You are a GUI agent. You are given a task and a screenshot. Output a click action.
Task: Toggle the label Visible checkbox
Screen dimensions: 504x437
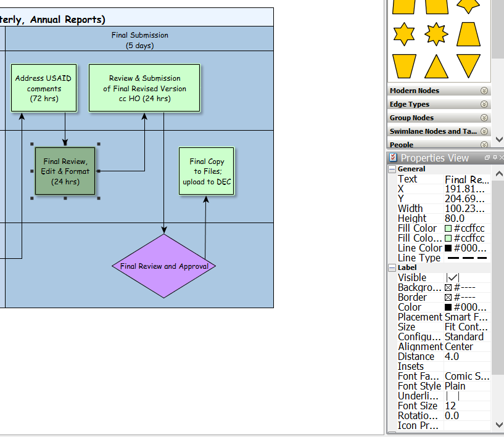coord(452,278)
